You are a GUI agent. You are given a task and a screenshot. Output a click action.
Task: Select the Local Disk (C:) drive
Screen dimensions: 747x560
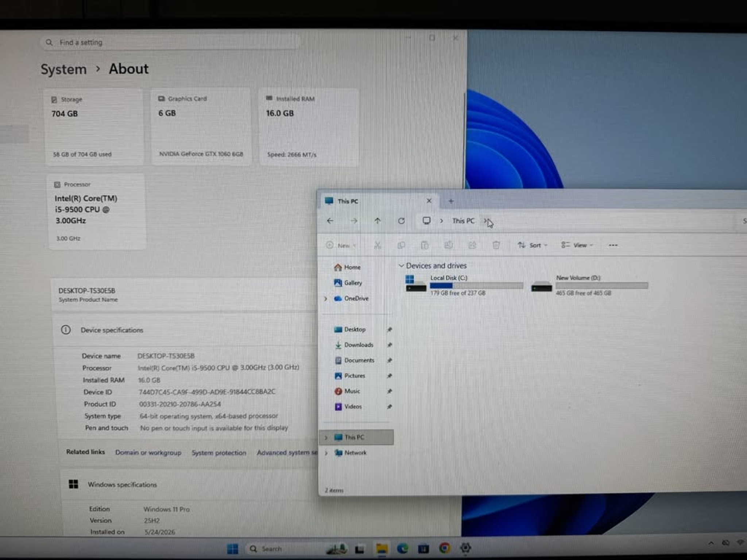coord(464,285)
